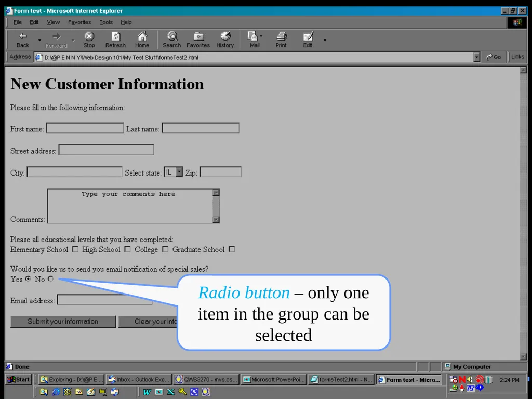Click the City input field
Image resolution: width=532 pixels, height=399 pixels.
(74, 172)
